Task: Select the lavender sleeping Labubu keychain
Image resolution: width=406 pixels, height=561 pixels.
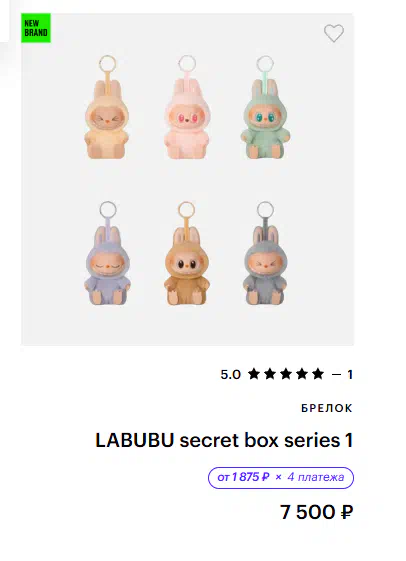Action: tap(107, 253)
